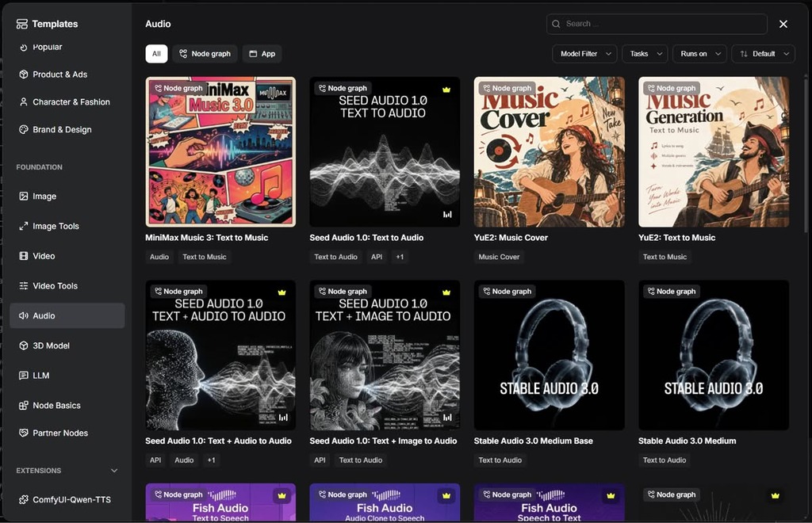Screen dimensions: 812x523
Task: Click the Image category icon
Action: click(x=23, y=196)
